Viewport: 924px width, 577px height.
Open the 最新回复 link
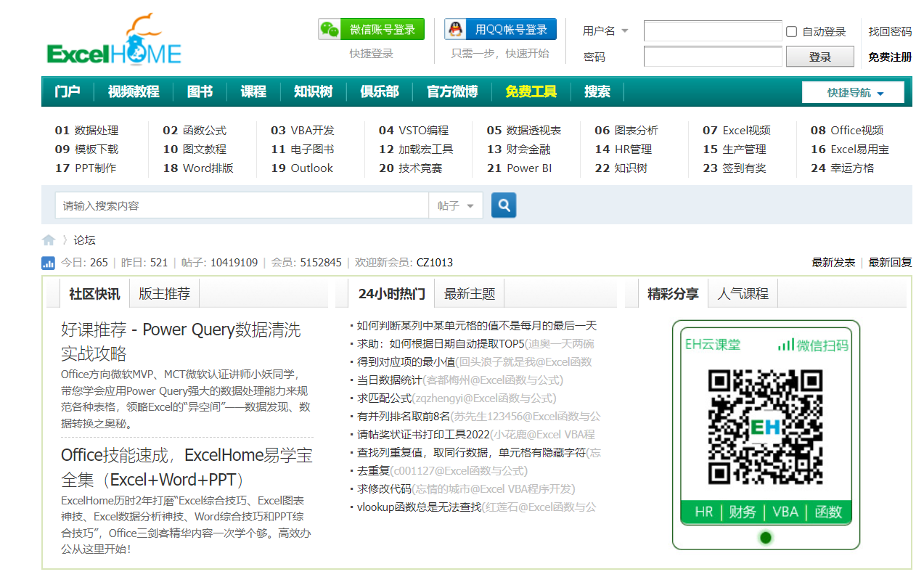(890, 263)
